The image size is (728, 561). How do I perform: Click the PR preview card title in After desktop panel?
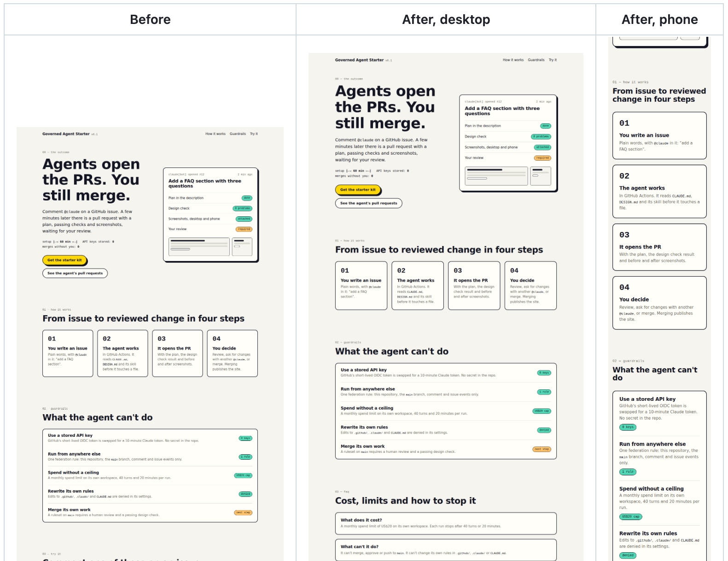[x=502, y=111]
